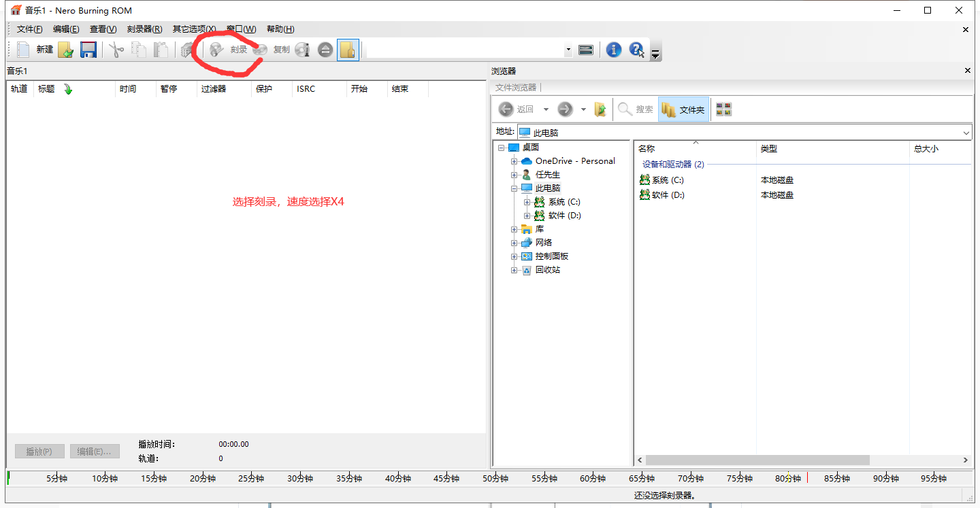Click the green arrow icon beside 标题
980x508 pixels.
tap(68, 89)
